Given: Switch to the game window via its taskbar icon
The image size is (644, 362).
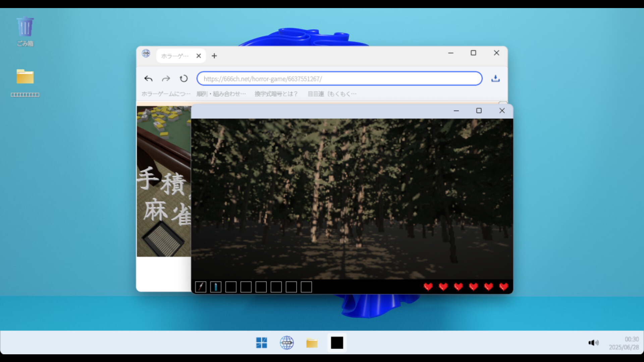Looking at the screenshot, I should 337,343.
